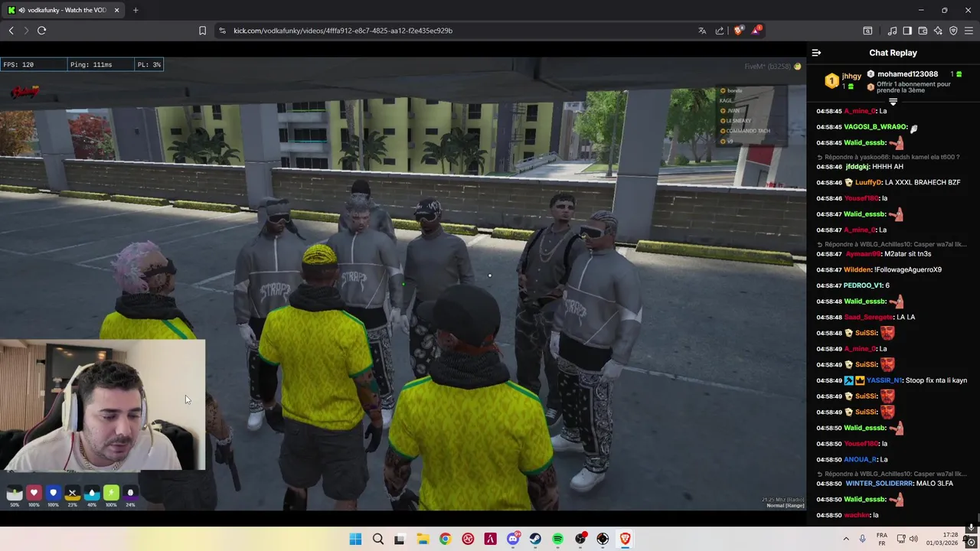Open site settings icon beside the URL

coord(222,31)
